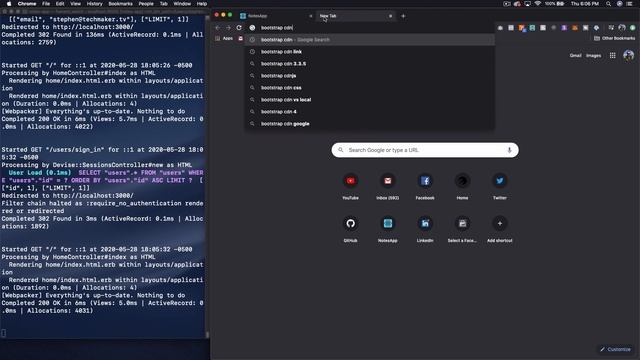Click the clock showing Thu 6:06 PM
The height and width of the screenshot is (360, 640).
(584, 4)
